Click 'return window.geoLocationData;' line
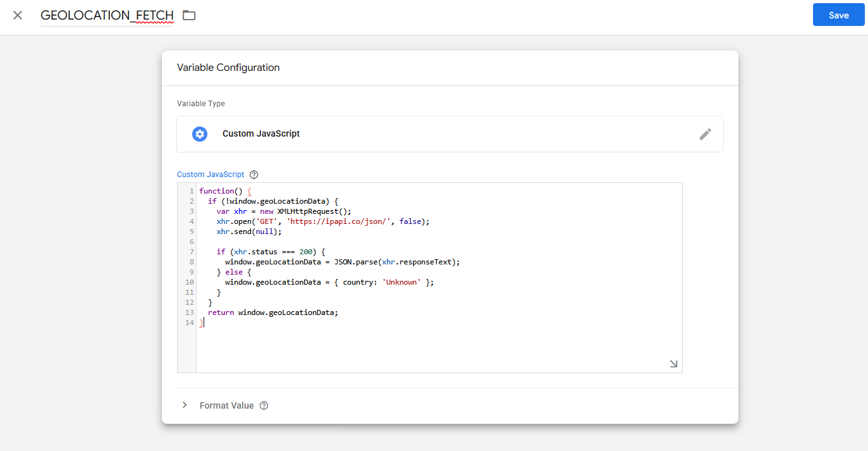The width and height of the screenshot is (868, 451). coord(273,312)
